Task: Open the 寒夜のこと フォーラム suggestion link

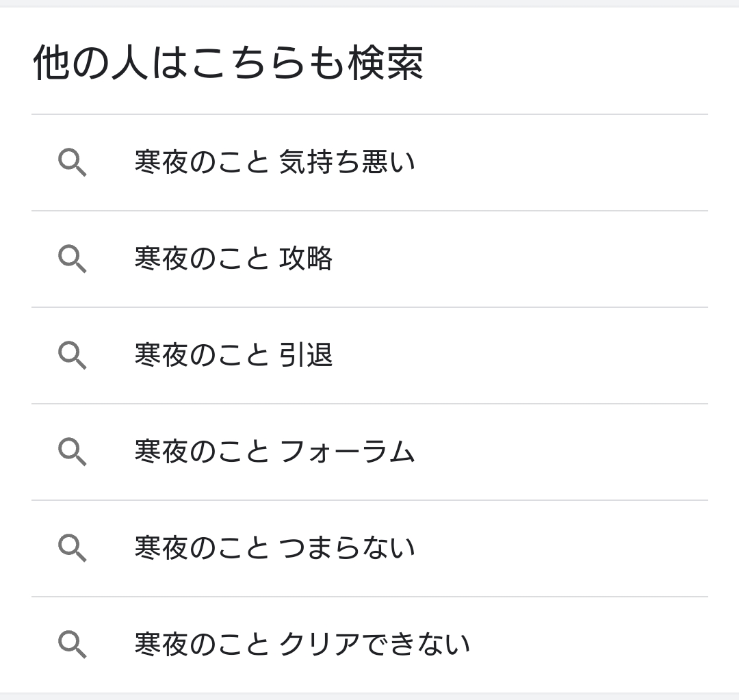Action: (274, 452)
